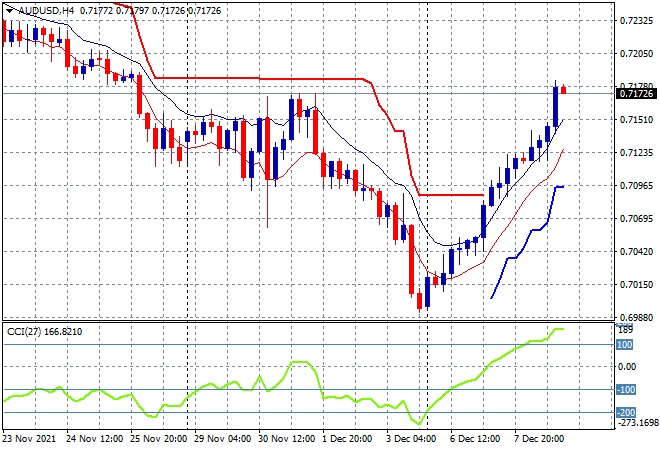This screenshot has height=450, width=660.
Task: Click the 100 level label in CCI panel
Action: point(625,345)
